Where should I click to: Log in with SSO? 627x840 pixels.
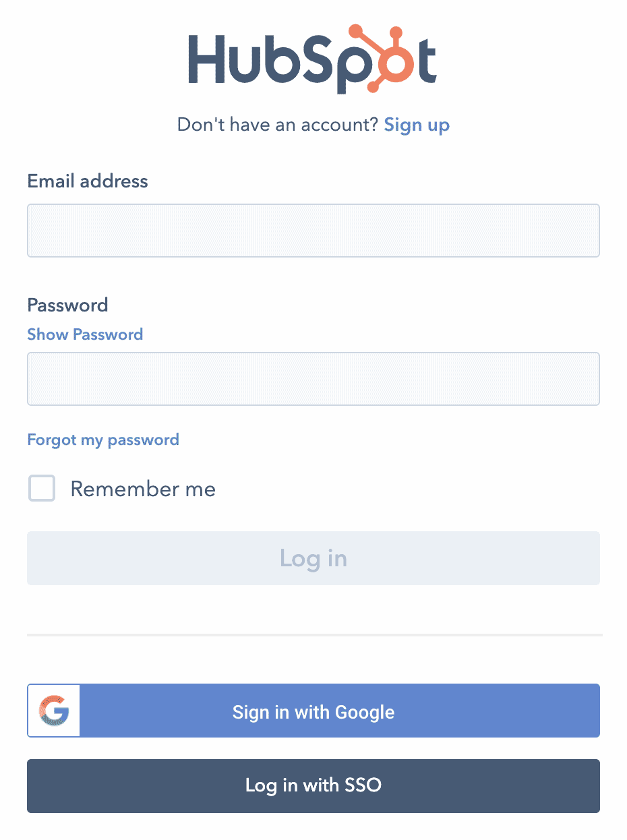313,785
